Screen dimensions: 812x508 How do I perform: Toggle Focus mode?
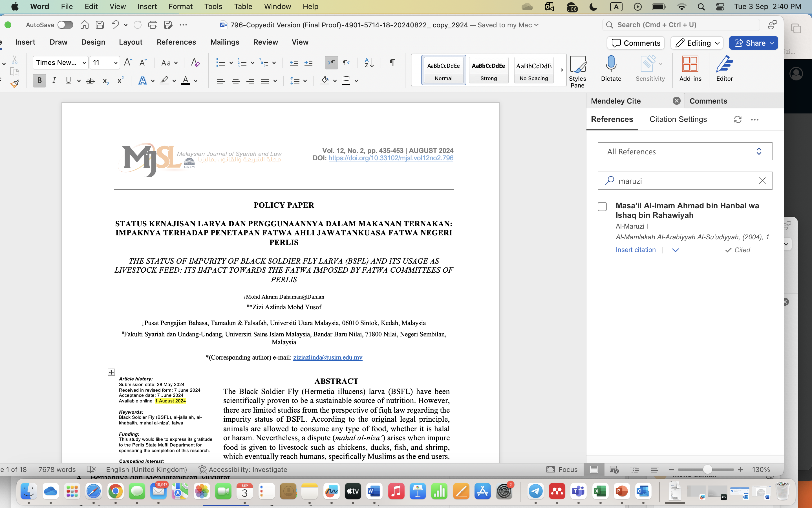pos(562,469)
